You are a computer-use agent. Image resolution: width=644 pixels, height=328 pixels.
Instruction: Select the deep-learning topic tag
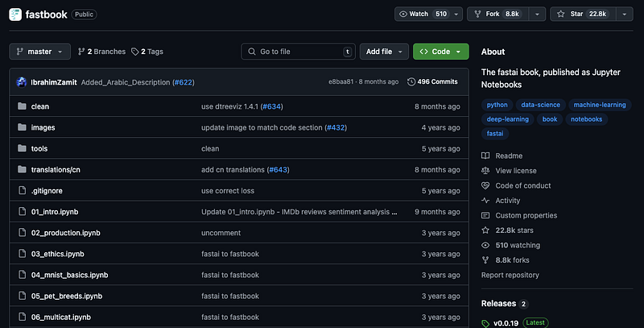click(x=508, y=119)
